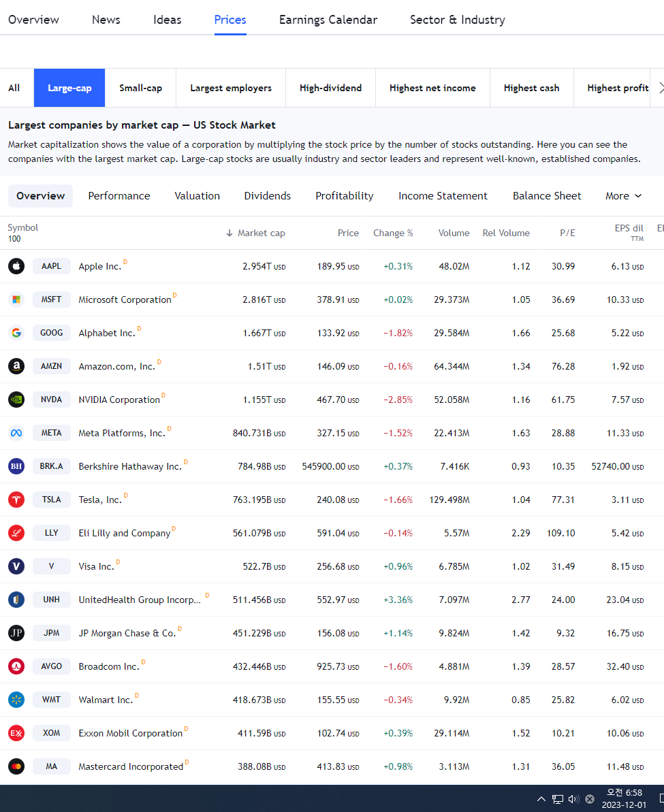The height and width of the screenshot is (812, 664).
Task: Go to the Overview page tab
Action: point(33,20)
